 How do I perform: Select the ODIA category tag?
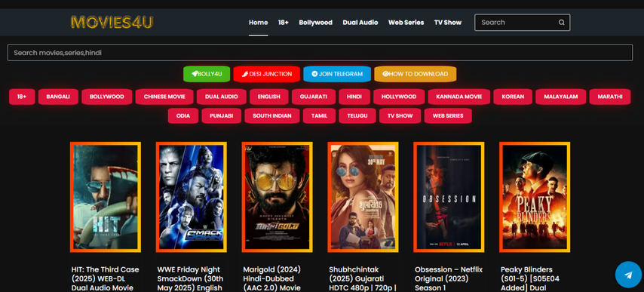pos(183,115)
